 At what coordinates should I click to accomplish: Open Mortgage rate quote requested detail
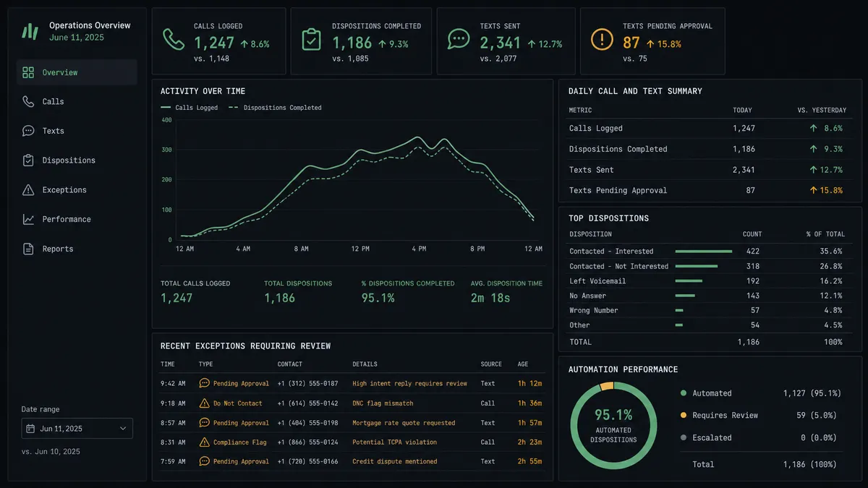coord(404,423)
